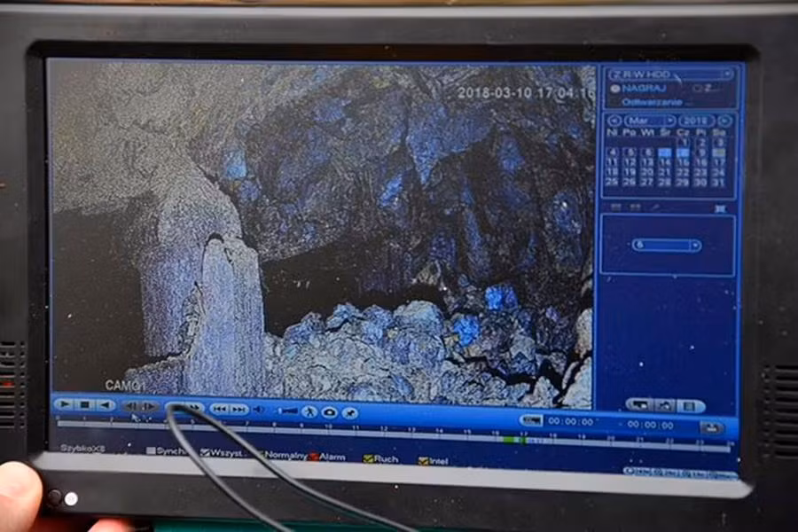This screenshot has width=798, height=532.
Task: Open the channel number dropdown
Action: coord(667,245)
